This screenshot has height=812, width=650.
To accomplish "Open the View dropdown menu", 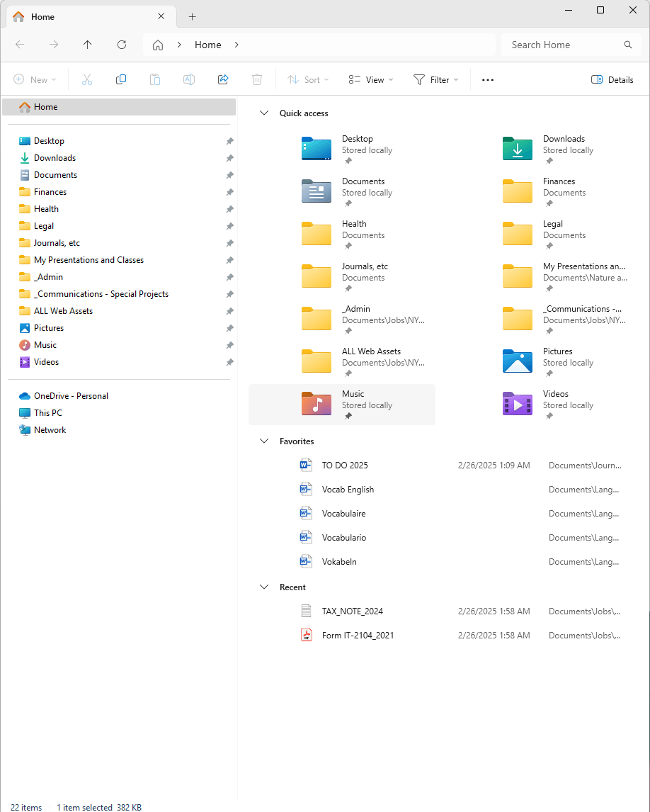I will click(x=370, y=80).
